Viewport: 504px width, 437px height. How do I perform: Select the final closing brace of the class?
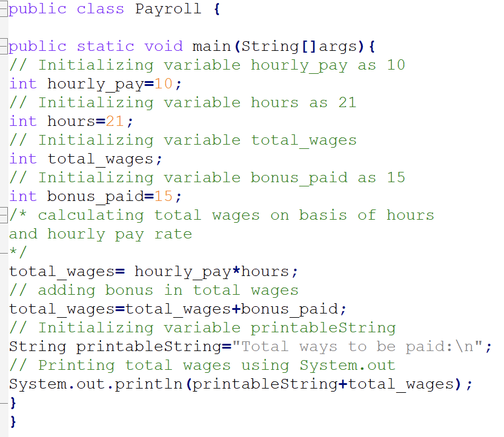coord(12,421)
